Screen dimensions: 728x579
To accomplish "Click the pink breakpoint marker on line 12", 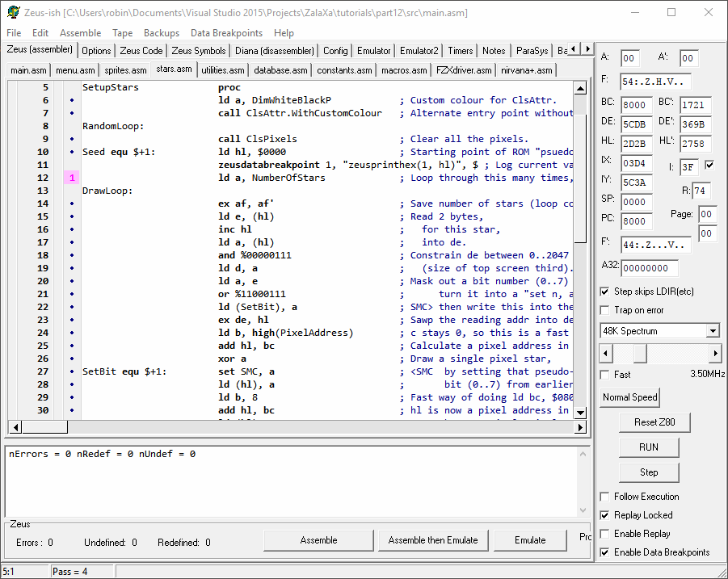I will tap(72, 178).
